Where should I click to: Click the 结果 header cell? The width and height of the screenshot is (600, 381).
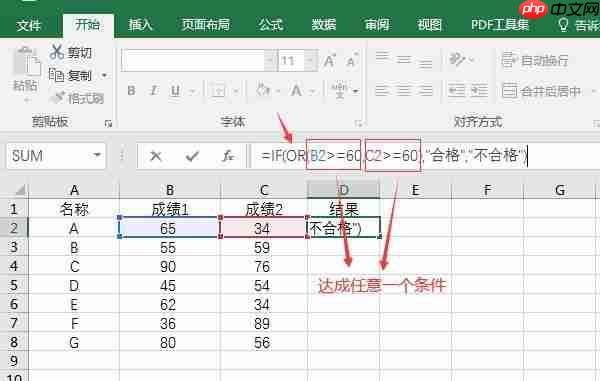click(344, 209)
